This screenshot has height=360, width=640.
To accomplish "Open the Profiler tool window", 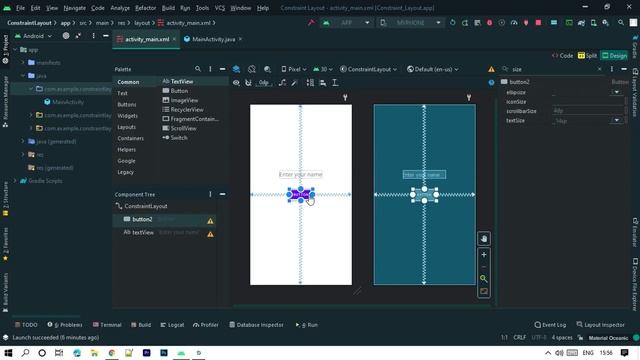I will (206, 325).
